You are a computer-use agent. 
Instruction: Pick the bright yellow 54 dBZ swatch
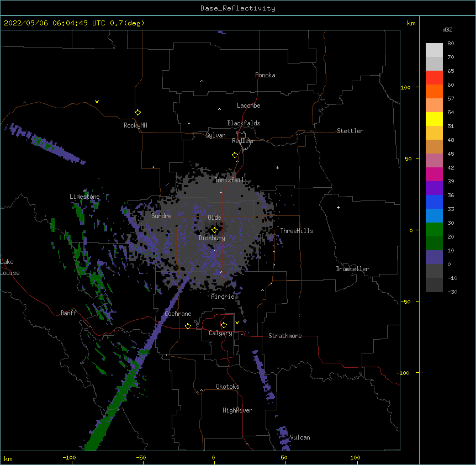coord(434,119)
